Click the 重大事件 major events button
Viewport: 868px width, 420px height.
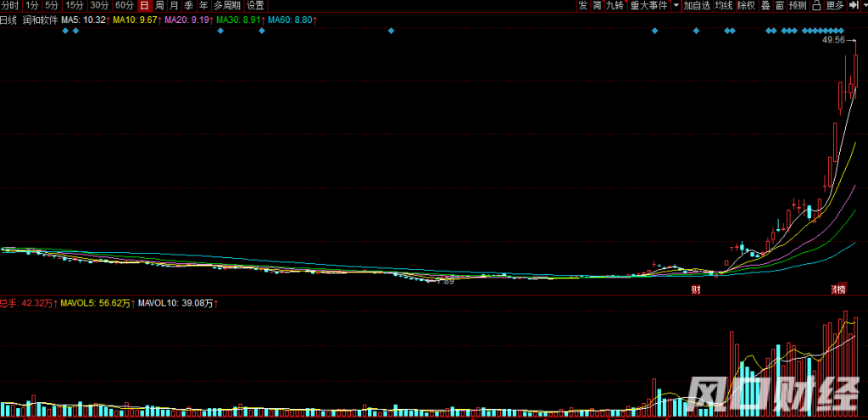point(648,6)
